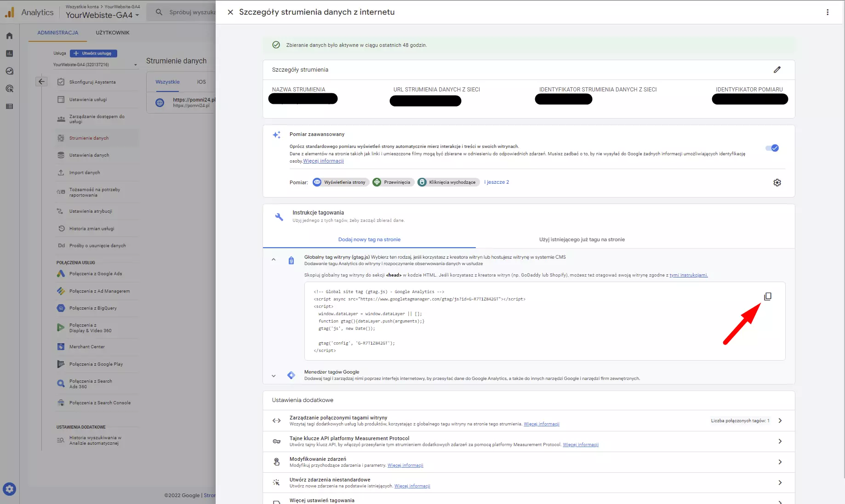Open Zarządzanie połączonymi tagami witryny chevron
The width and height of the screenshot is (845, 504).
click(780, 421)
